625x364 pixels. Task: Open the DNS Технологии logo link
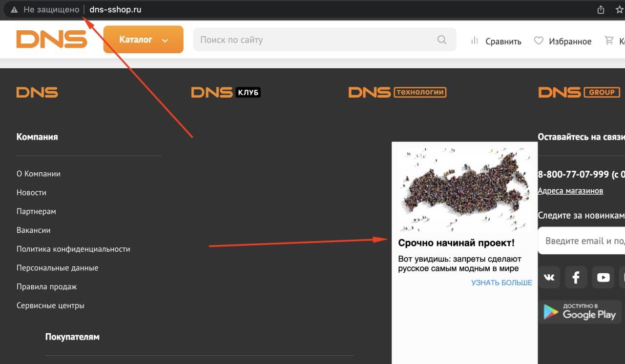[397, 92]
